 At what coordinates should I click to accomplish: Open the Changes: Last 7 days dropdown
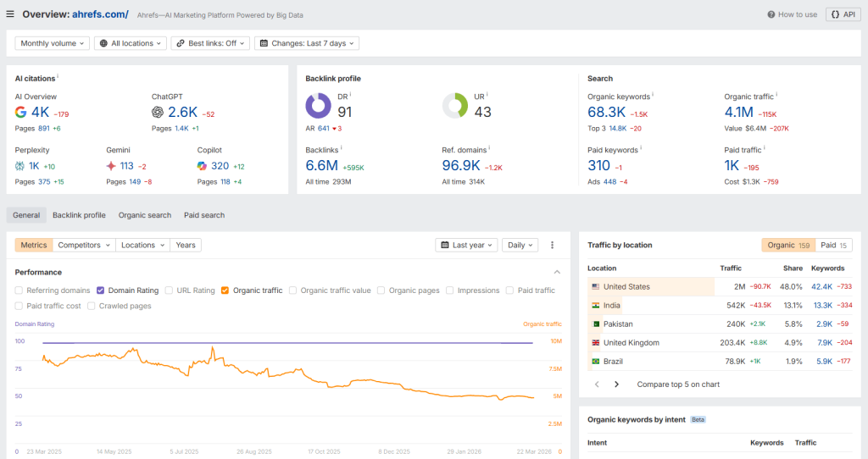click(307, 43)
